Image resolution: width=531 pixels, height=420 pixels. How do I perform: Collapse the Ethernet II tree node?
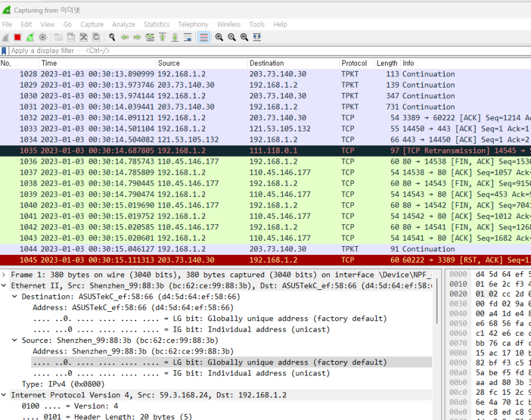click(x=5, y=285)
